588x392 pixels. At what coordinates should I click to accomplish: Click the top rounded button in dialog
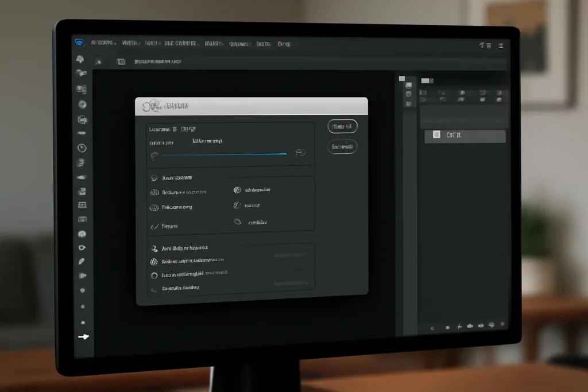[342, 126]
